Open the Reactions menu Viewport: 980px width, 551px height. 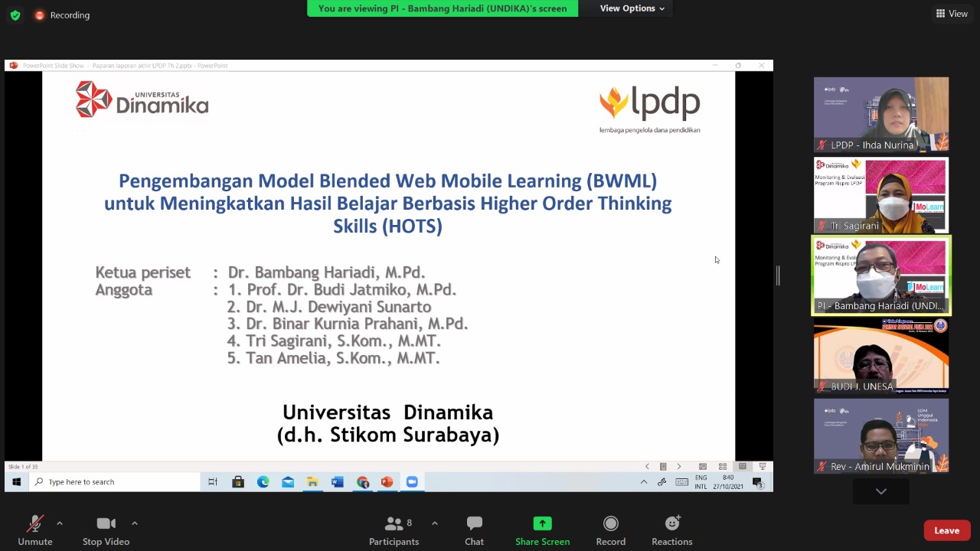(x=672, y=530)
